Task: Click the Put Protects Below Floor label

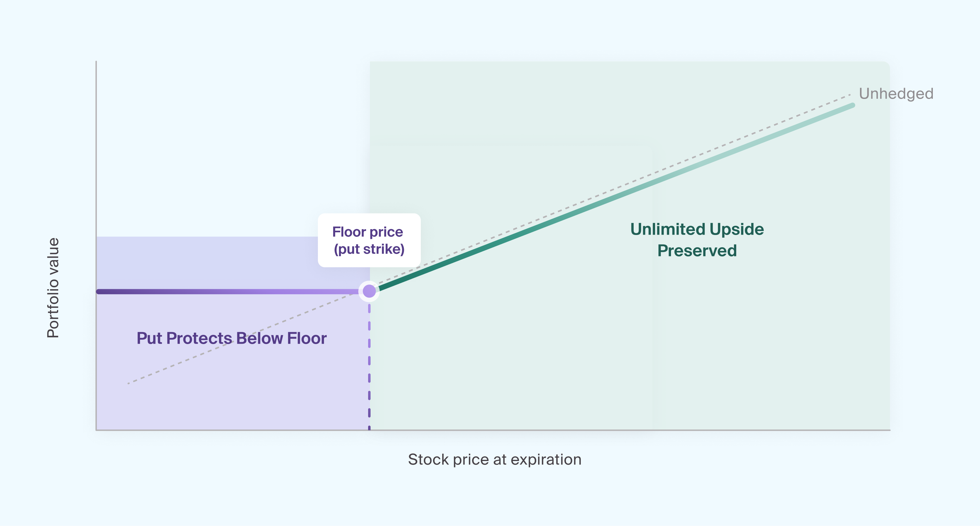Action: [x=231, y=338]
